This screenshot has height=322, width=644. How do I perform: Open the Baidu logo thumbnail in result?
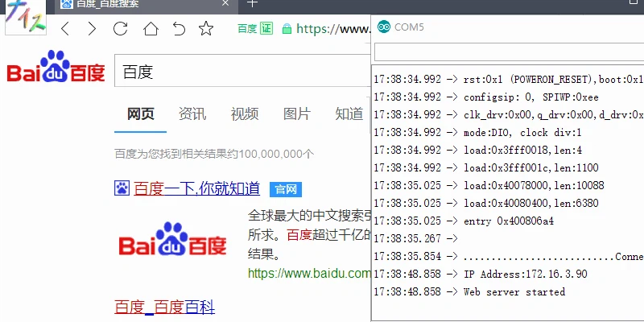[x=172, y=240]
